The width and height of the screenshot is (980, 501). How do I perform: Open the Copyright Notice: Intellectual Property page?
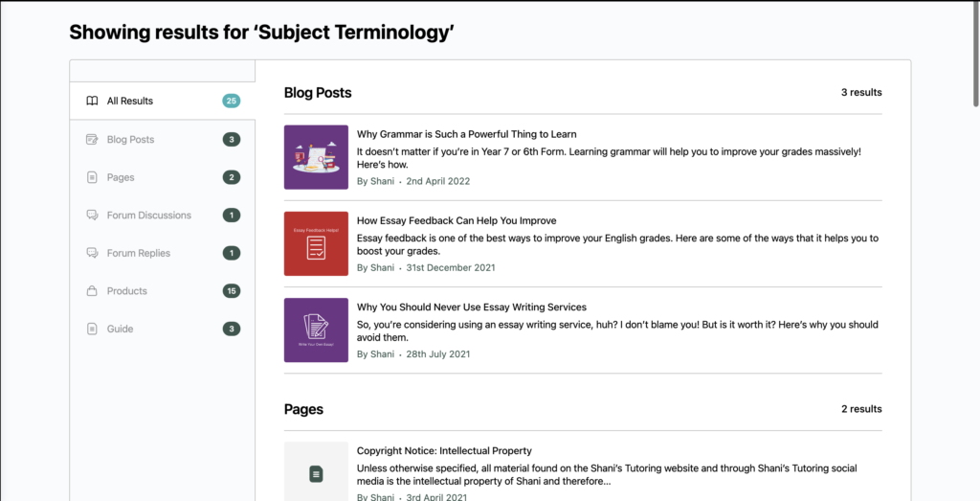[x=444, y=450]
